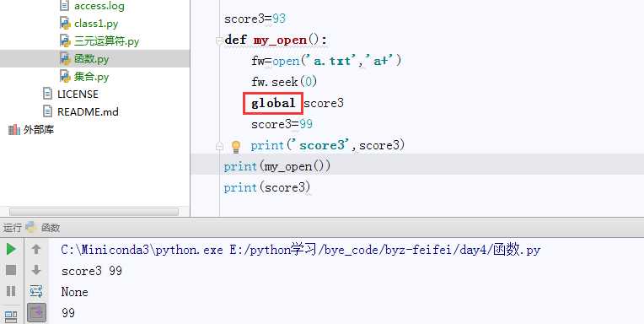Expand 外部库 external libraries node

(39, 130)
